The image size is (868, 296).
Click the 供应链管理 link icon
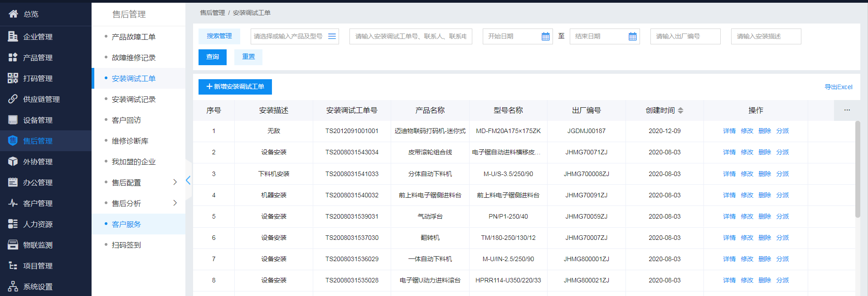[13, 99]
